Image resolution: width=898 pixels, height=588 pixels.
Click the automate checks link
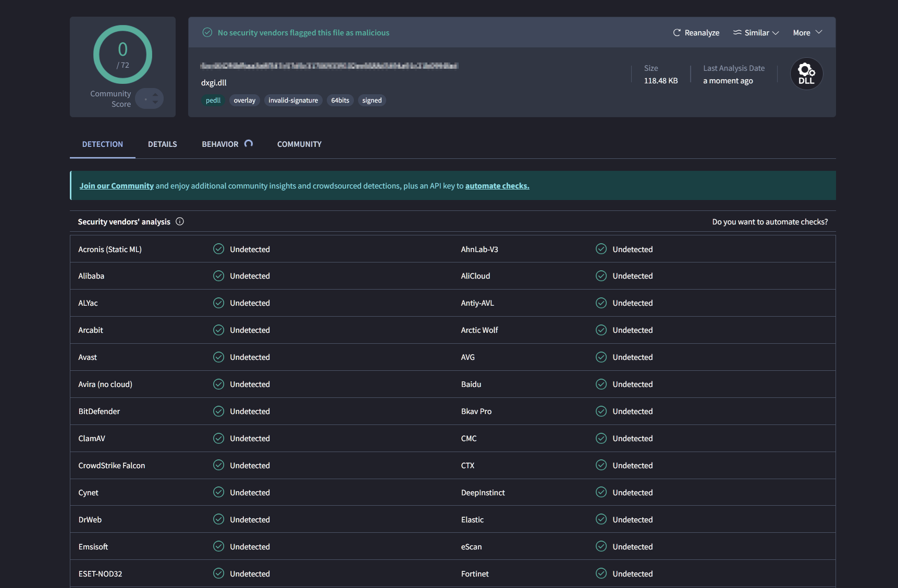pyautogui.click(x=497, y=185)
